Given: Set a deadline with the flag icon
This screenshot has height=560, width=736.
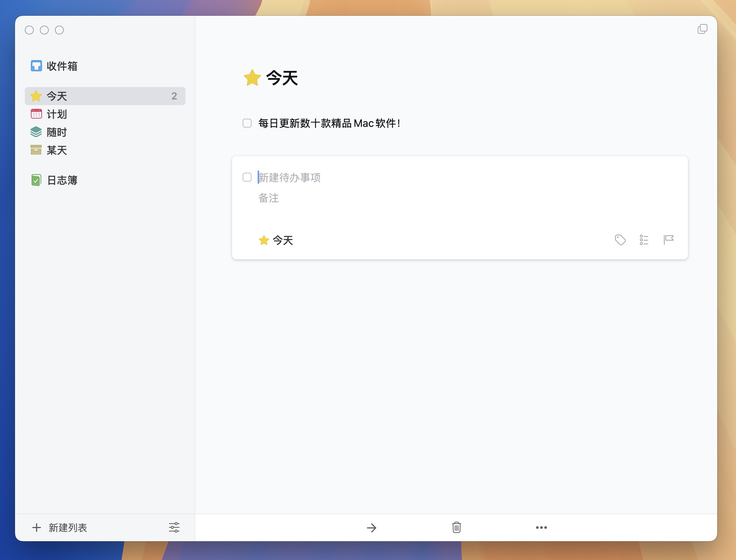Looking at the screenshot, I should (669, 240).
